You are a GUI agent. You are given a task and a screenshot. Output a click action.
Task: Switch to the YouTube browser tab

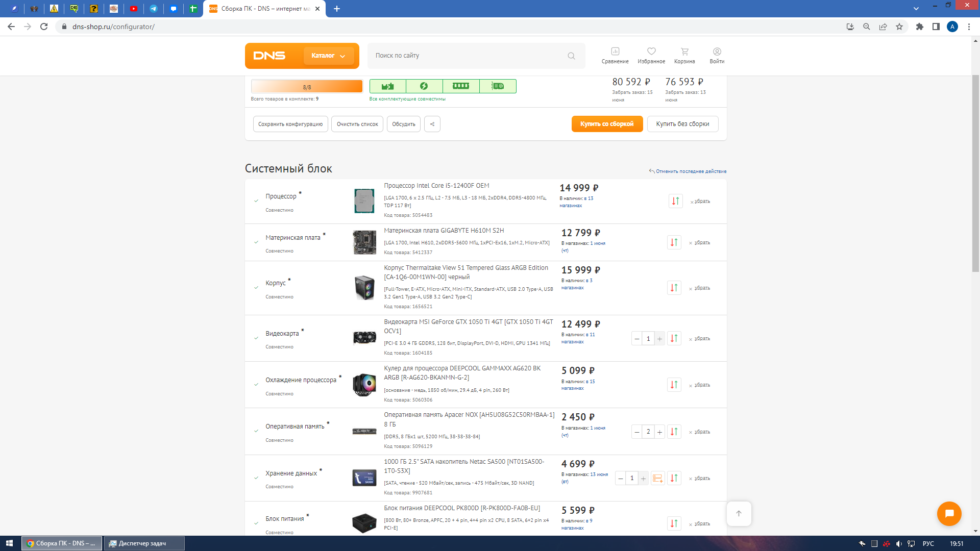click(134, 9)
